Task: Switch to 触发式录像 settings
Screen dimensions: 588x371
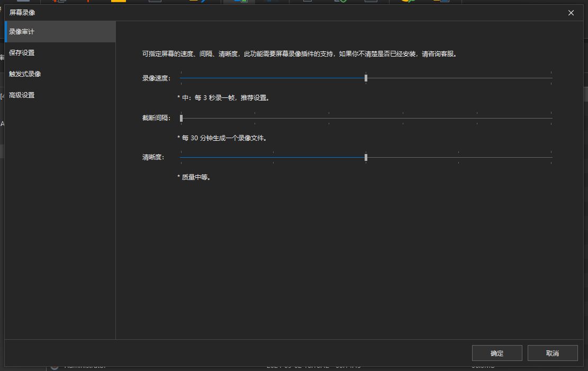Action: (60, 74)
